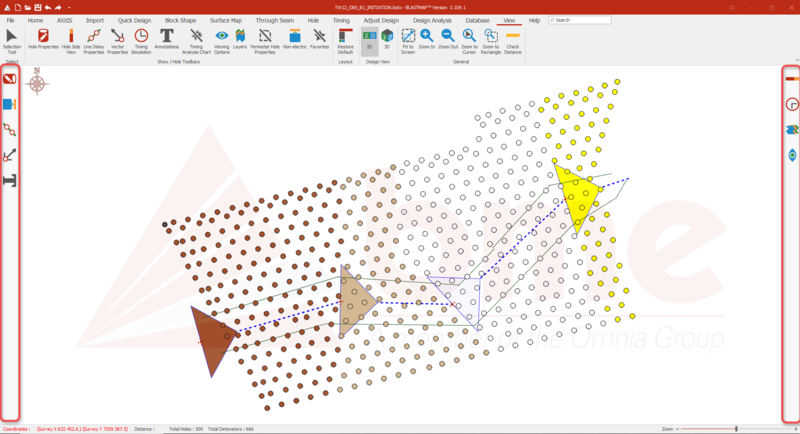Open the File menu
This screenshot has height=434, width=800.
pos(10,20)
